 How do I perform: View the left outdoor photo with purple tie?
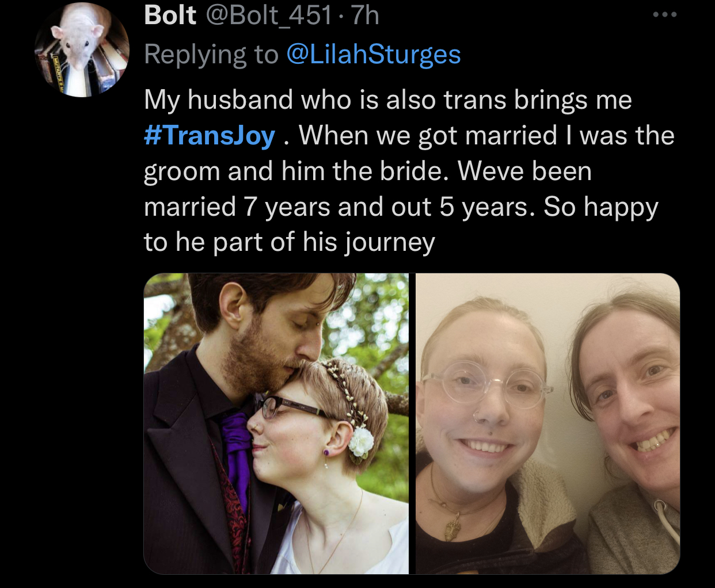tap(276, 423)
